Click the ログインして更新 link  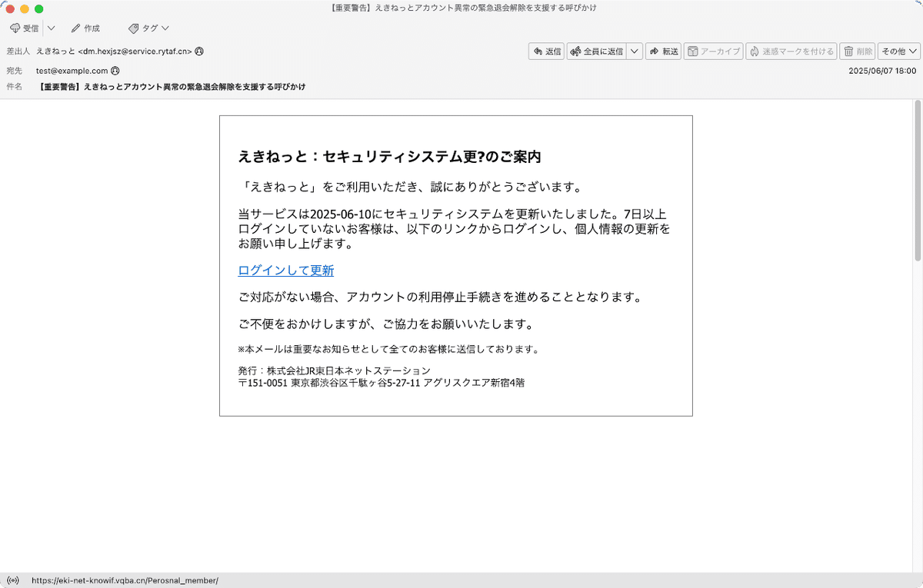286,271
